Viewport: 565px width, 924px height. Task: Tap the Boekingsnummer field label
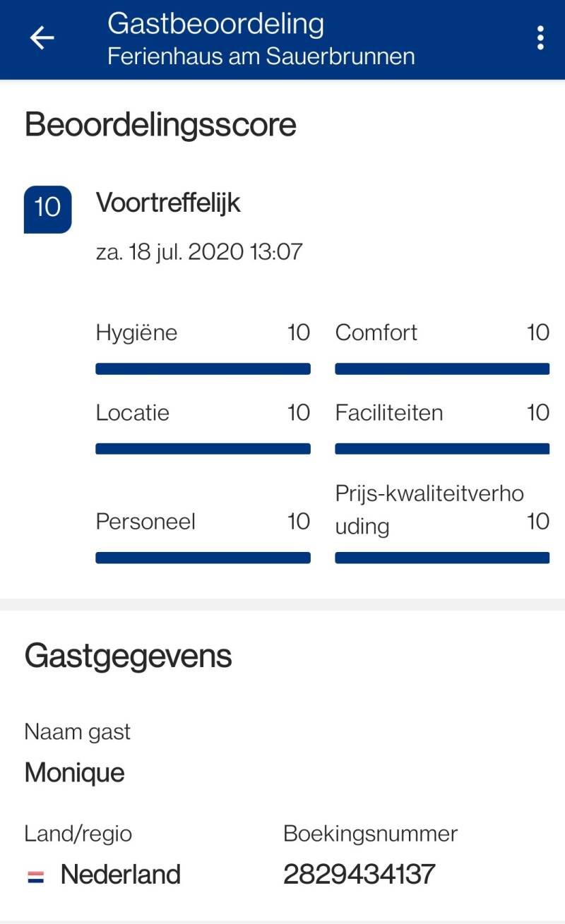[x=370, y=834]
